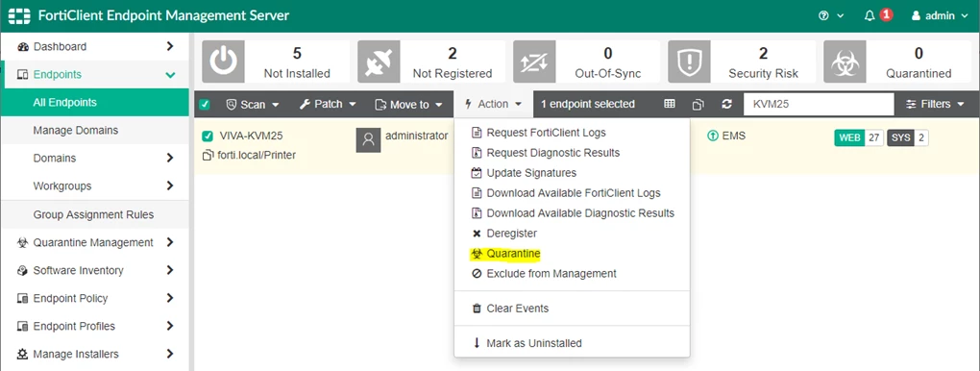Click the refresh icon in toolbar
Viewport: 980px width, 371px height.
click(x=726, y=104)
